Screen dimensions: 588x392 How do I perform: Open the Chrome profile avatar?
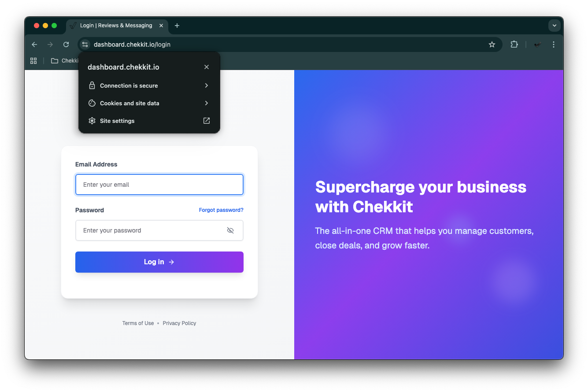(x=537, y=44)
